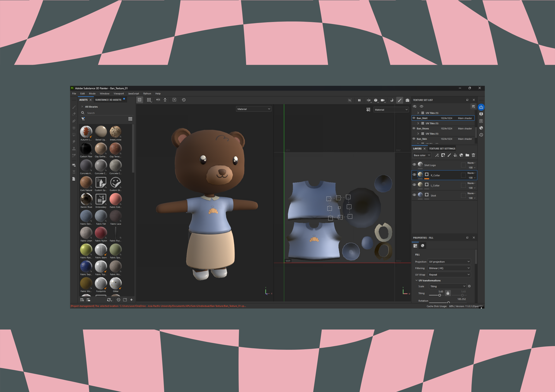
Task: Open the Display settings icon on right dock
Action: point(481,114)
